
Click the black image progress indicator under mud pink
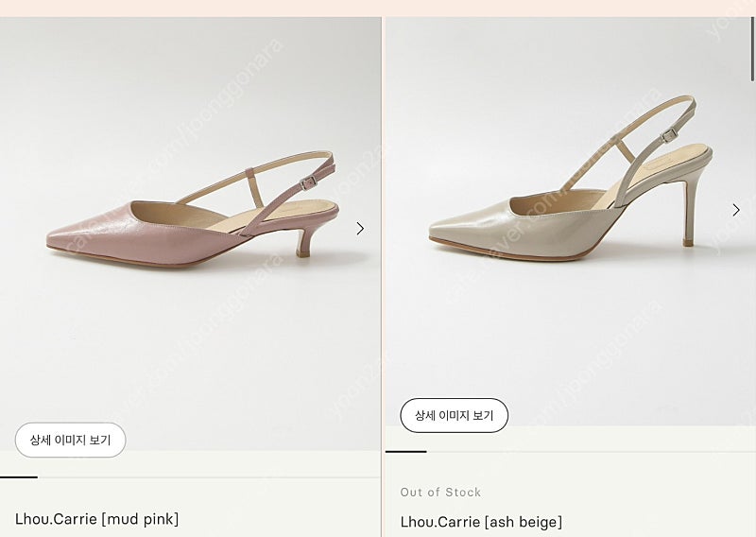[x=19, y=477]
